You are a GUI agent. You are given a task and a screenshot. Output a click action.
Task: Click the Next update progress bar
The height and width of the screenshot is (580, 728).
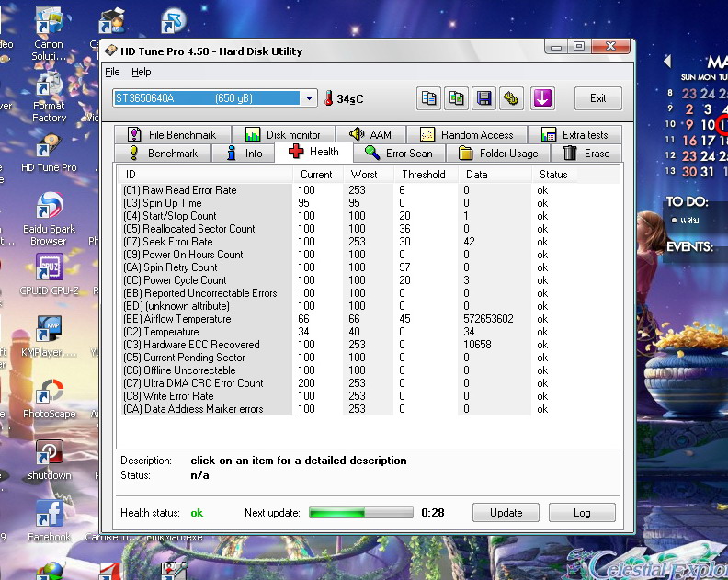click(360, 513)
